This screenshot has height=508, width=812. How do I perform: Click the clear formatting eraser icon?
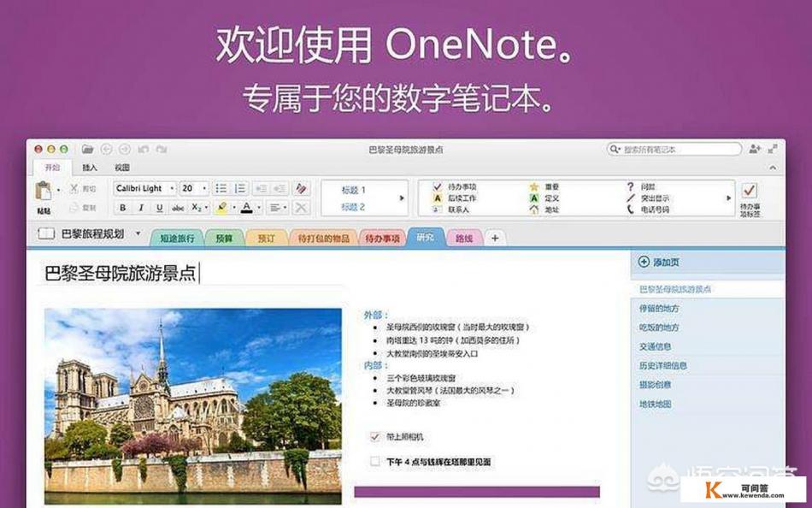point(301,188)
